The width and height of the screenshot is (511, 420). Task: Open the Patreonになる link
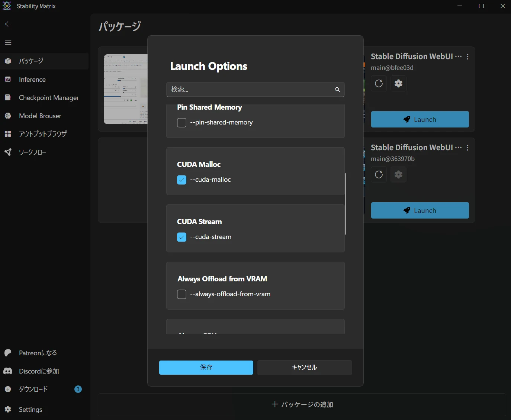[44, 353]
